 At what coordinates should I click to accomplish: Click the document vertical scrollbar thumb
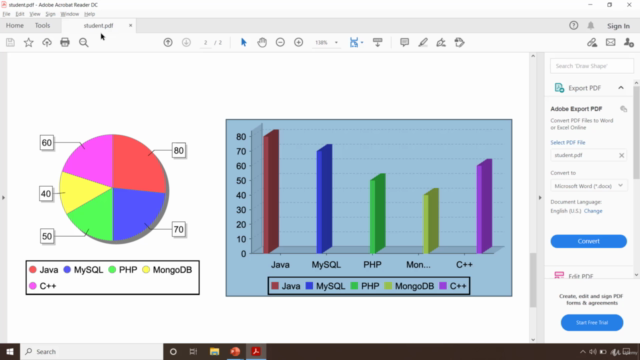[x=533, y=280]
